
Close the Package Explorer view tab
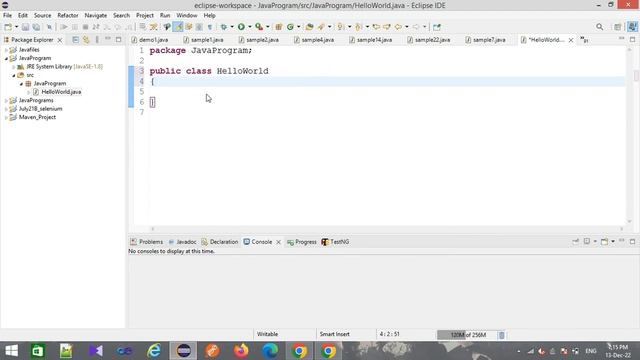60,40
